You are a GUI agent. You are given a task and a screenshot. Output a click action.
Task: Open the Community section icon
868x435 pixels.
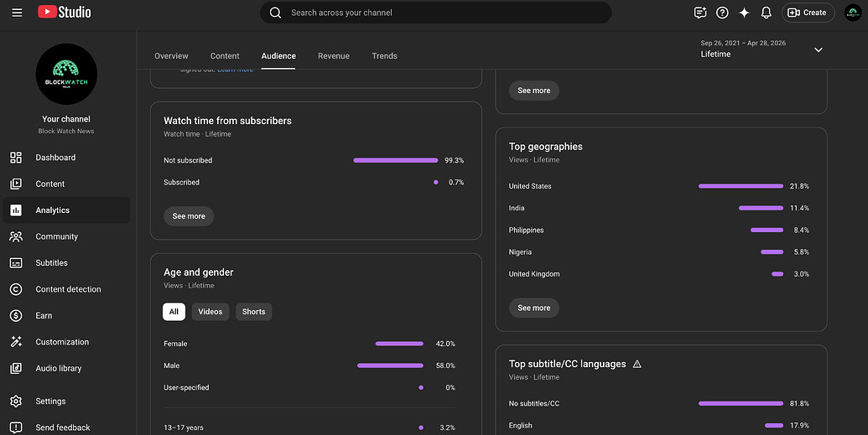pos(16,237)
